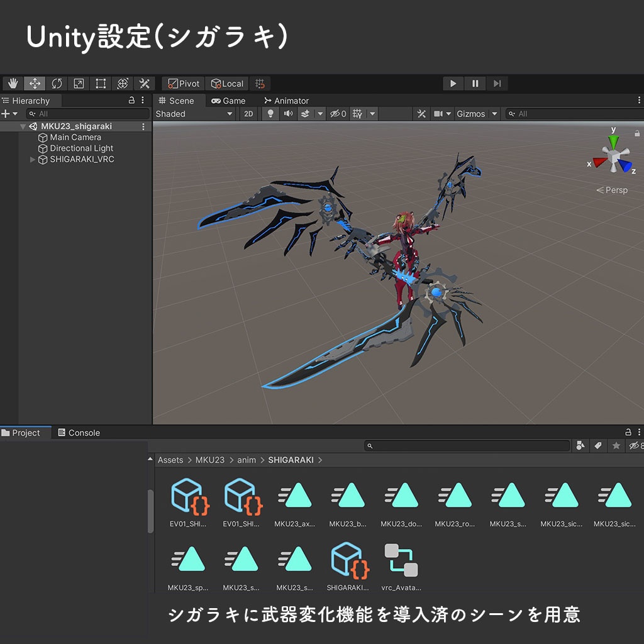Toggle scene effects layers button

(305, 114)
